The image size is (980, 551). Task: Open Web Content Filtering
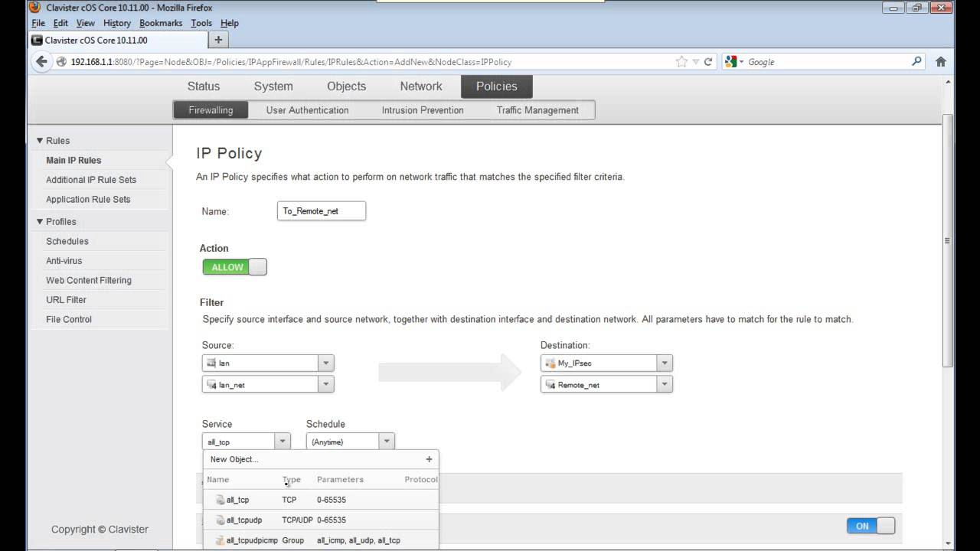(x=89, y=281)
